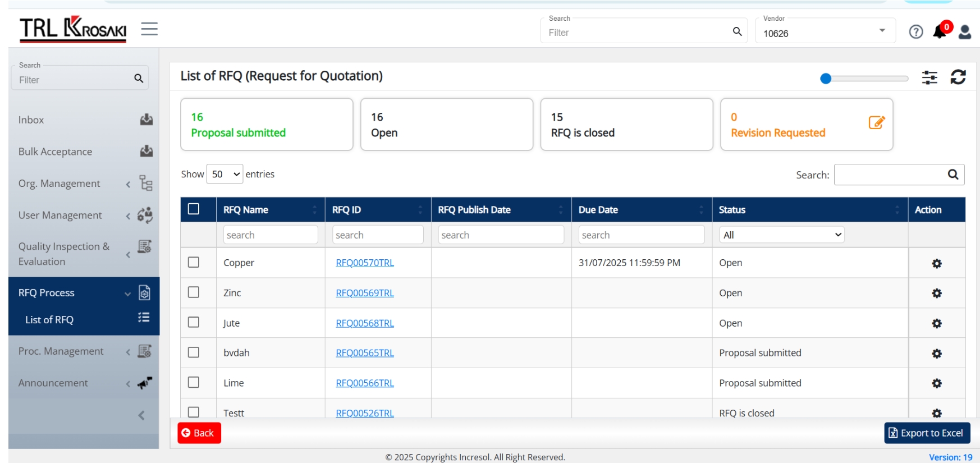The width and height of the screenshot is (980, 463).
Task: Open the Vendor 10626 dropdown
Action: point(825,31)
